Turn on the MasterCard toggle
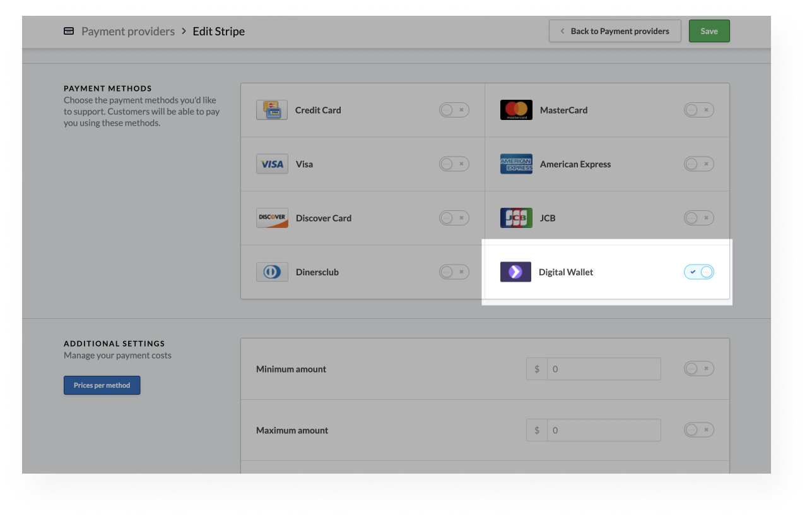The image size is (812, 521). [698, 110]
